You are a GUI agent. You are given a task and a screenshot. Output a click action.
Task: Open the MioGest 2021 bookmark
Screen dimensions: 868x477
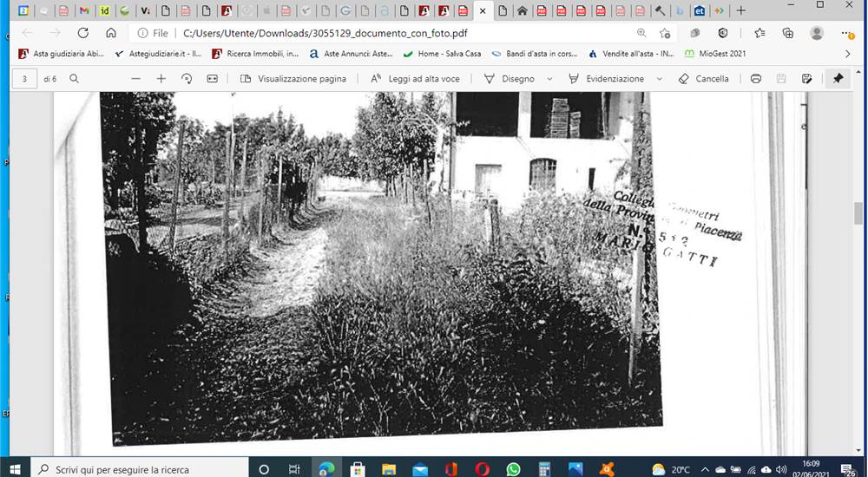click(x=715, y=54)
